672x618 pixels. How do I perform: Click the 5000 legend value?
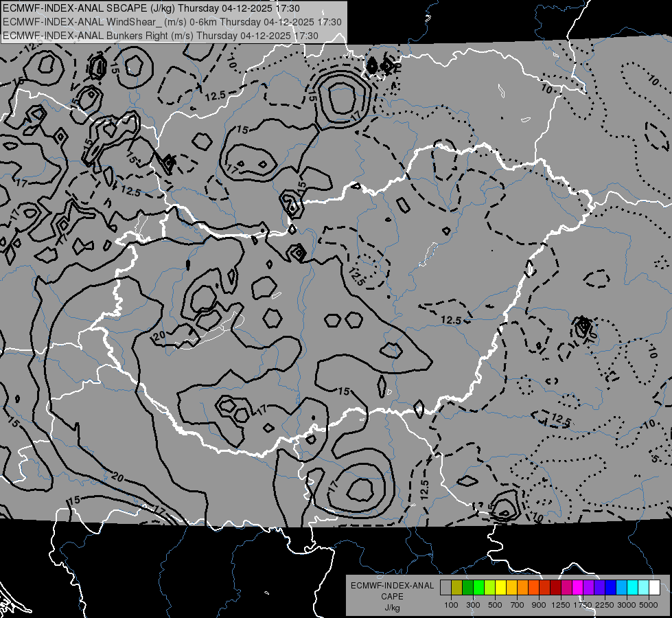649,605
